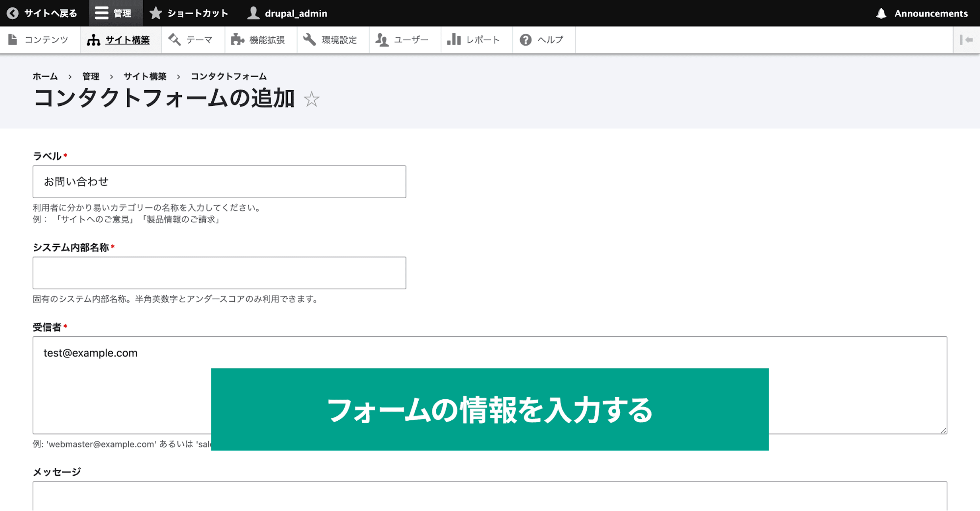This screenshot has width=980, height=511.
Task: Click the ショートカット star icon
Action: pyautogui.click(x=156, y=13)
